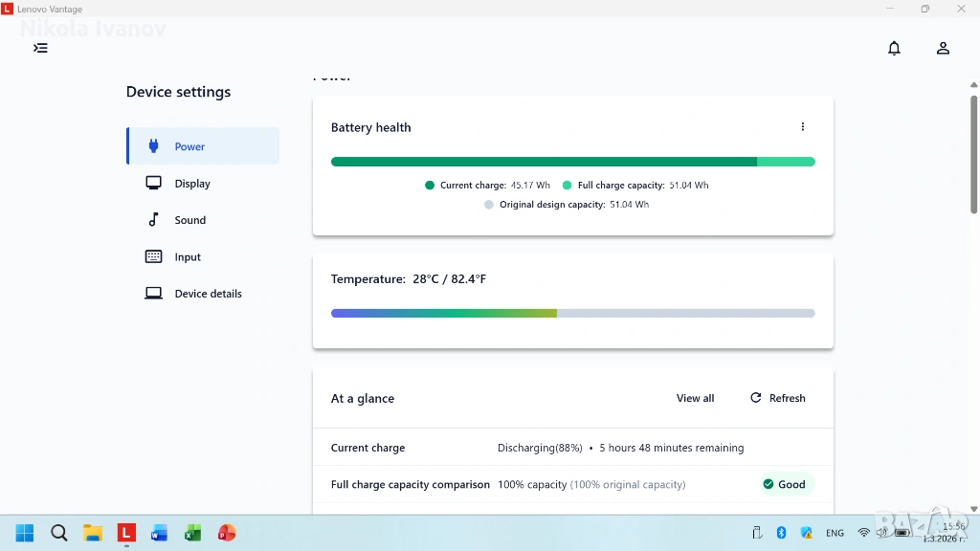Refresh the At a glance battery info
980x551 pixels.
(x=777, y=398)
